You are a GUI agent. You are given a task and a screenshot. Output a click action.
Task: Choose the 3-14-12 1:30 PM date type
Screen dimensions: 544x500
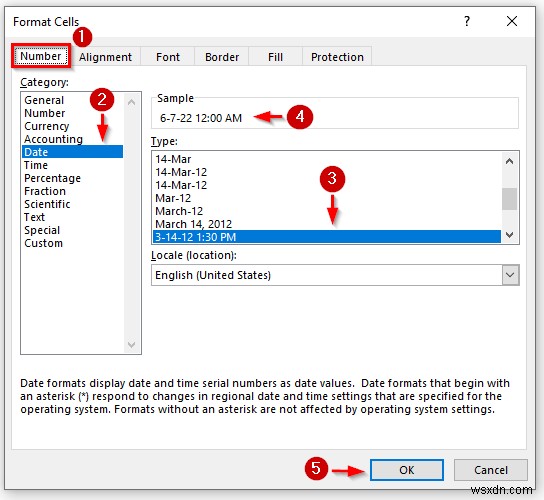tap(327, 237)
